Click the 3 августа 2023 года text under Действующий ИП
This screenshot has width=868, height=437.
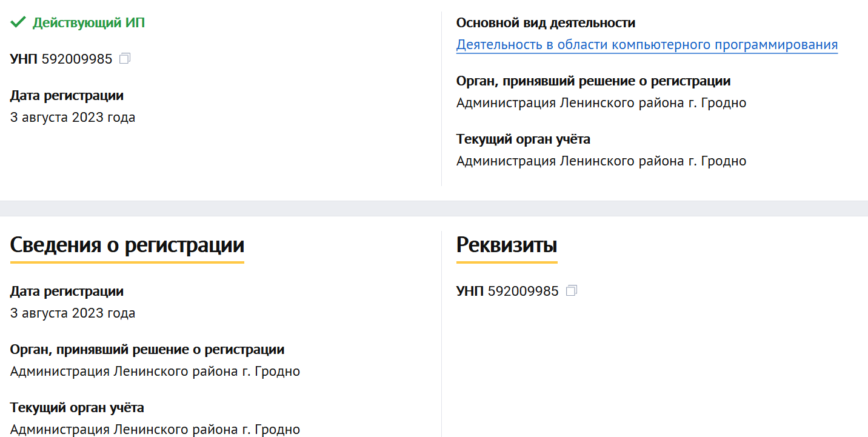point(73,118)
